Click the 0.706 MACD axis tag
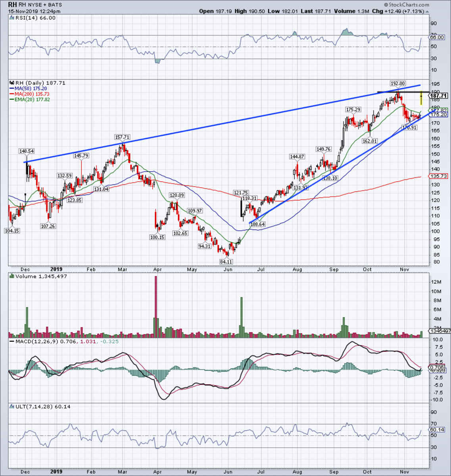Screen dimensions: 451x476 [438, 367]
